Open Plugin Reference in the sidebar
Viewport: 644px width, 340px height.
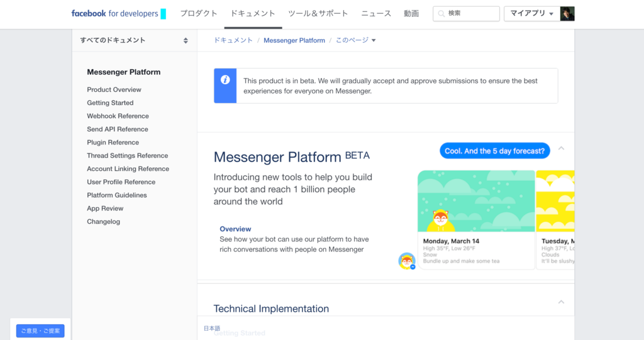coord(113,142)
